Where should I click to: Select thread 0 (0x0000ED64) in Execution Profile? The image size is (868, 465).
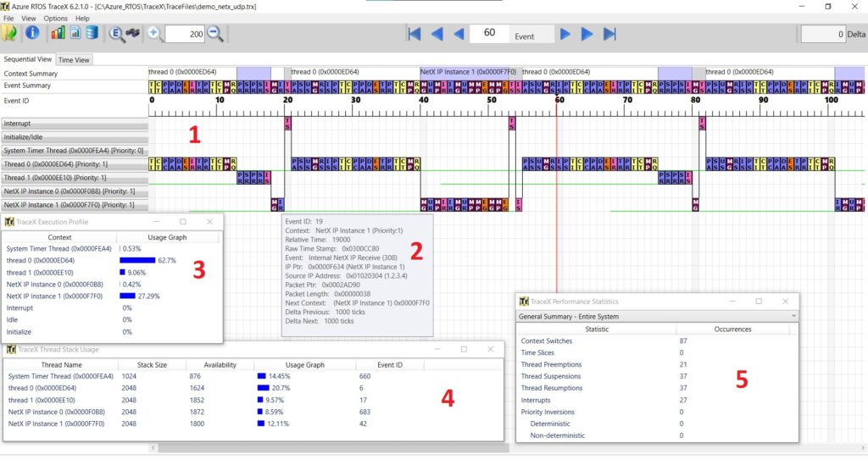tap(113, 260)
